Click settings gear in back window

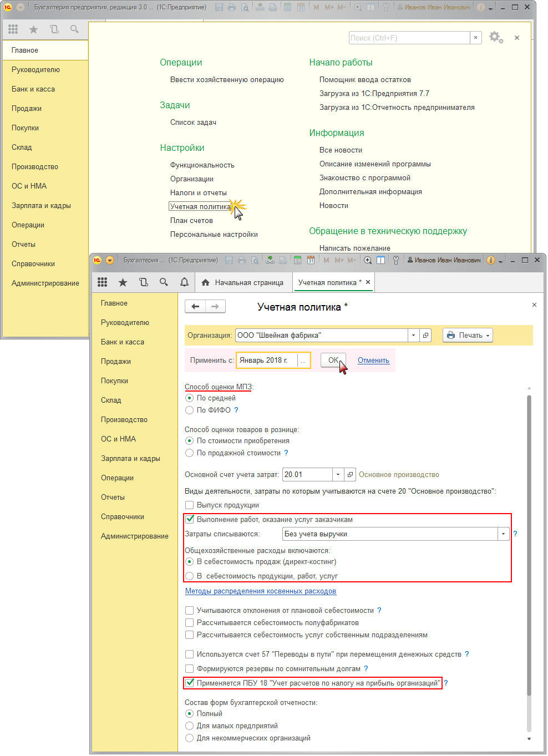point(496,38)
